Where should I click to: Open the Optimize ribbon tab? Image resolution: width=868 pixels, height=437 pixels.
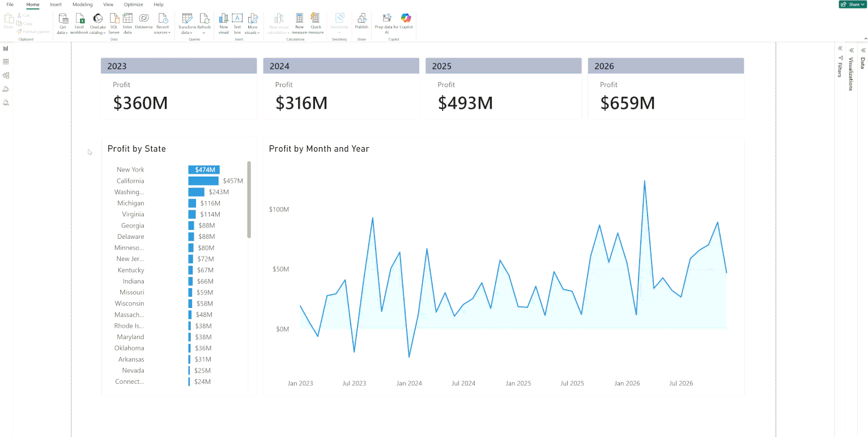pos(134,5)
